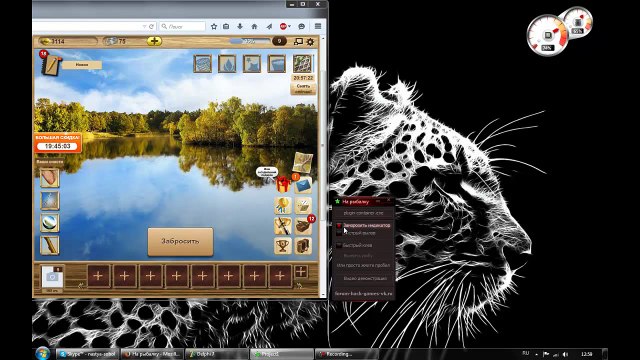
Task: Toggle the 'Быстрый вылов' checkbox in the bot window
Action: pyautogui.click(x=339, y=233)
